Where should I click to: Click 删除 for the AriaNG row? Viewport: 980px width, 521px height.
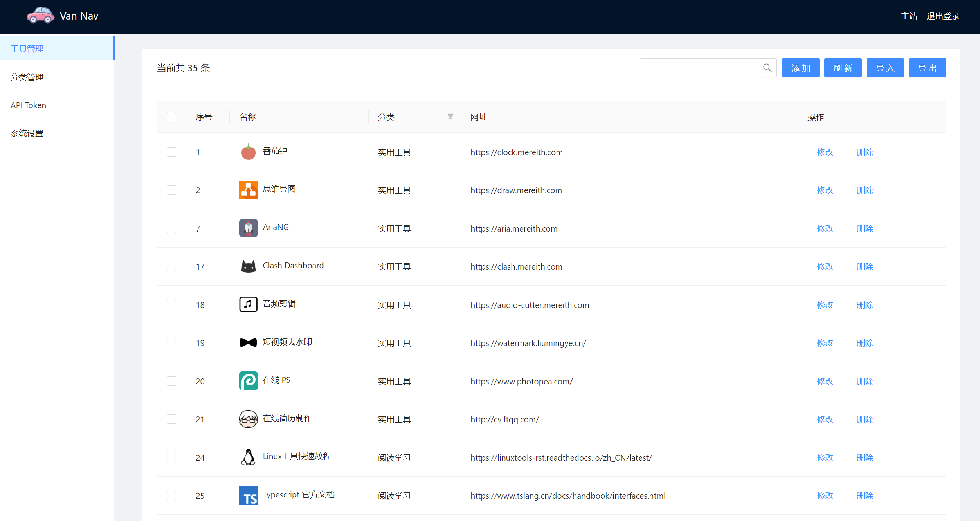(x=865, y=228)
